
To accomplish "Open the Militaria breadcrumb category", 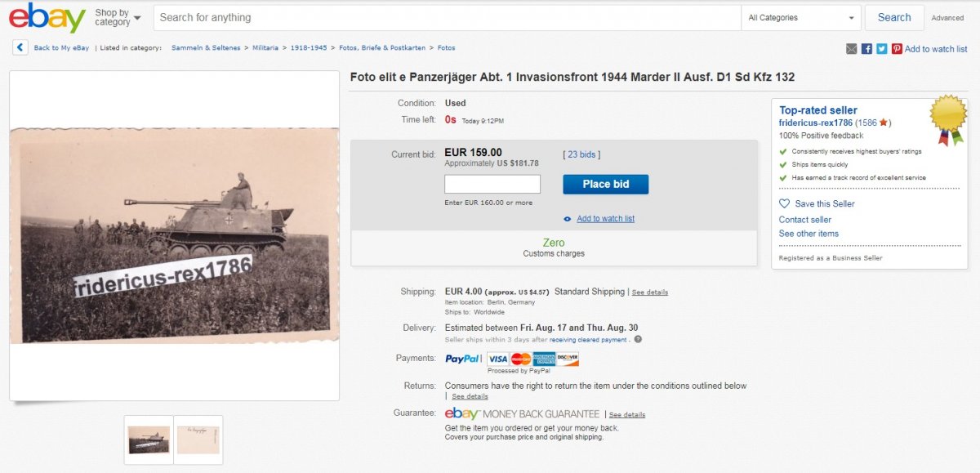I will [x=265, y=48].
